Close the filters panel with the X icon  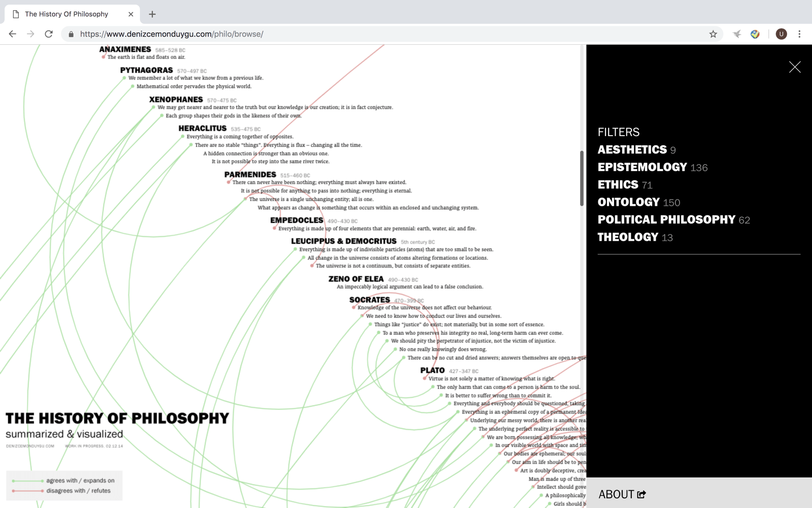pos(795,67)
